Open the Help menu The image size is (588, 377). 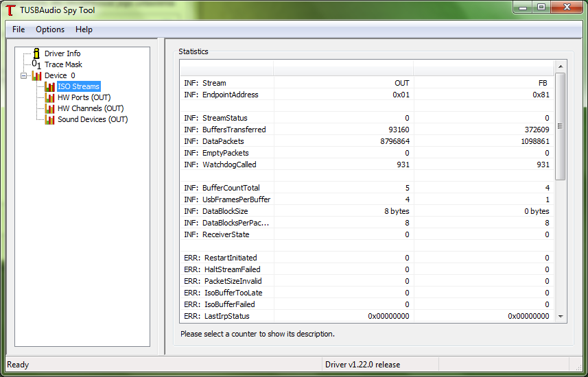coord(84,29)
